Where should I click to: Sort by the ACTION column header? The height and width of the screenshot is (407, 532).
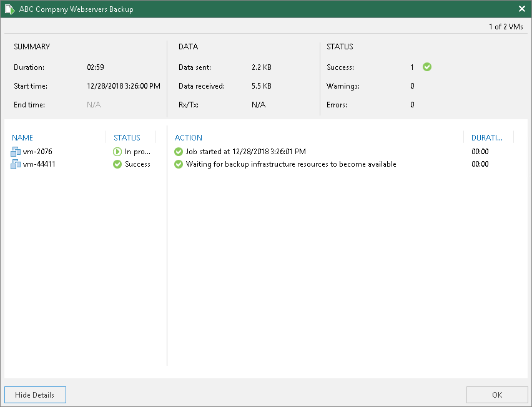(189, 138)
